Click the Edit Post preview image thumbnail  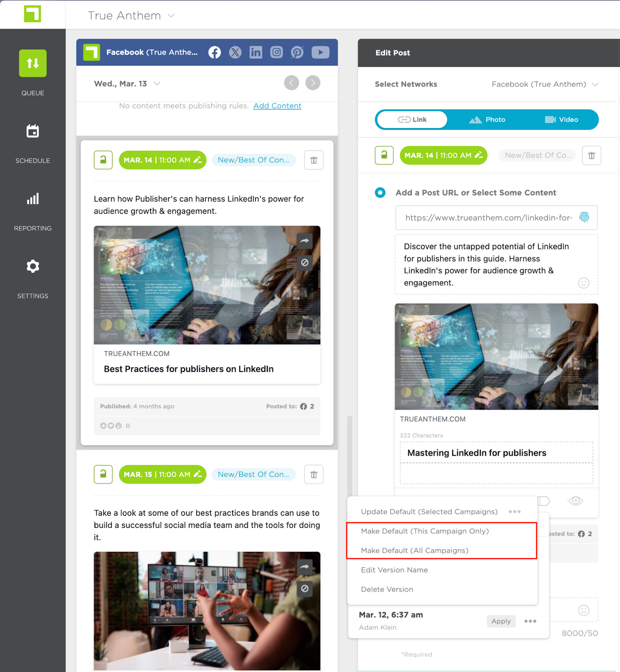(x=496, y=357)
